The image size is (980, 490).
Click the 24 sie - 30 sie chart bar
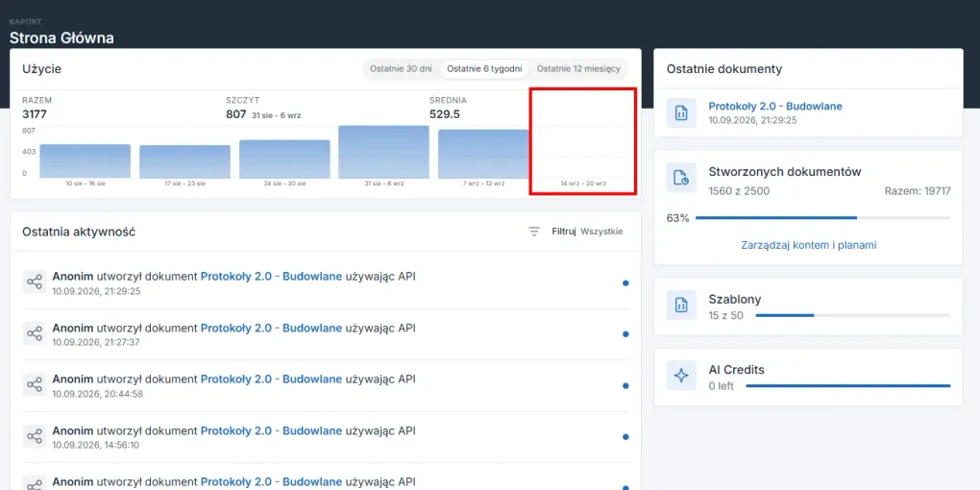(284, 159)
